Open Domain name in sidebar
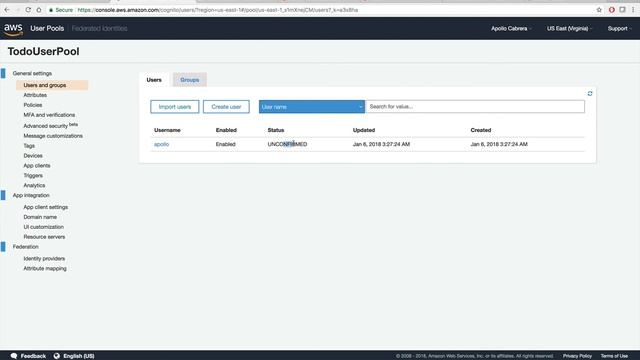 [x=40, y=217]
